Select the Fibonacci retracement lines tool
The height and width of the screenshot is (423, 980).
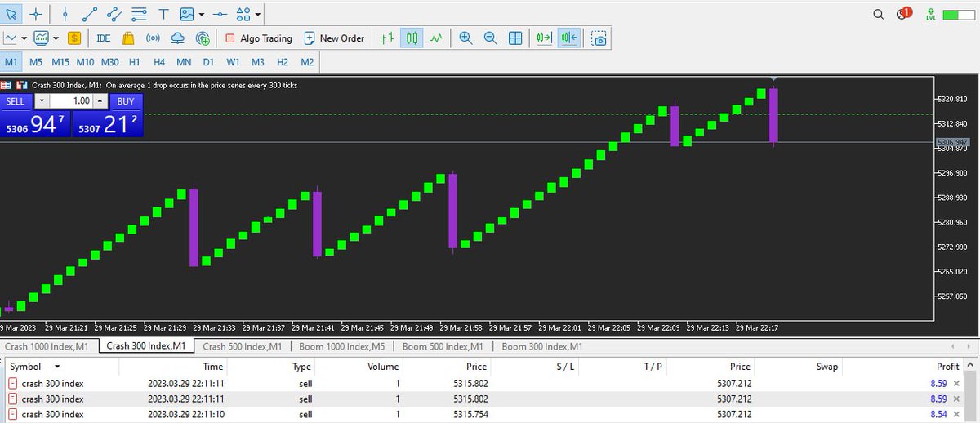[139, 14]
